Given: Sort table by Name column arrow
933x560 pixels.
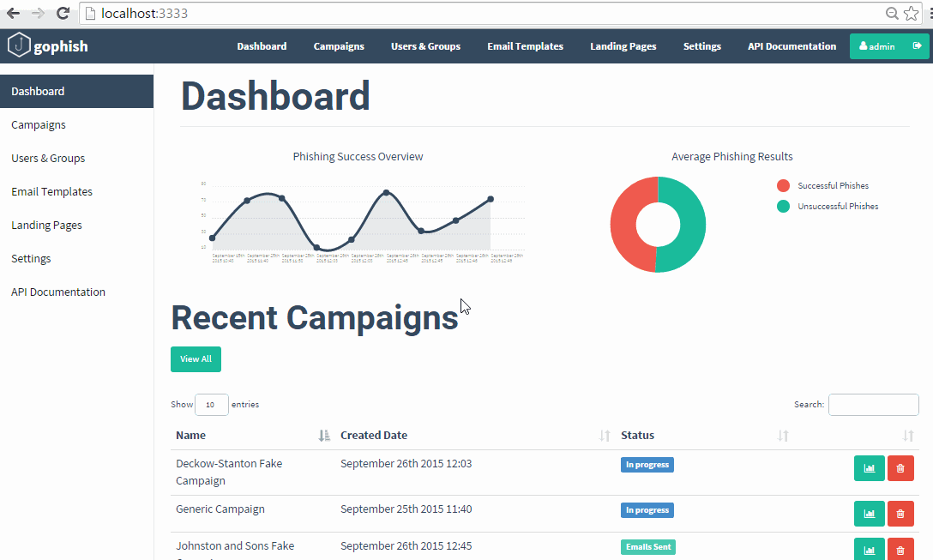Looking at the screenshot, I should coord(323,436).
